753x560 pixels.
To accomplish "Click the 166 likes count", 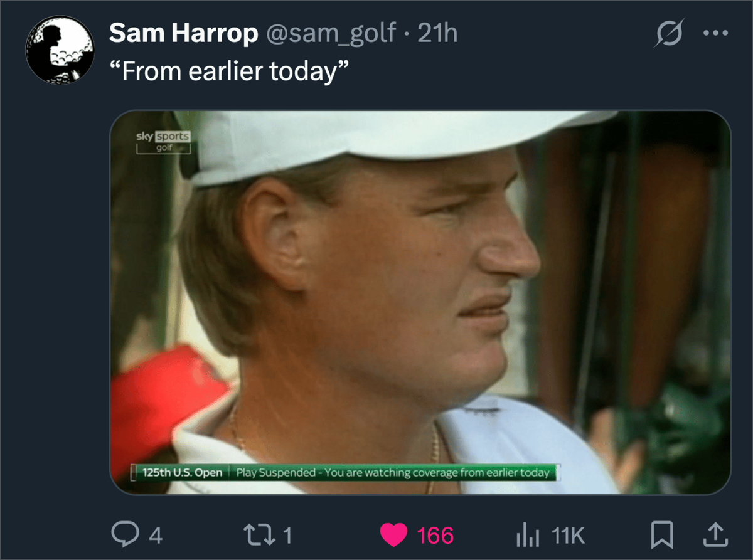I will point(435,535).
